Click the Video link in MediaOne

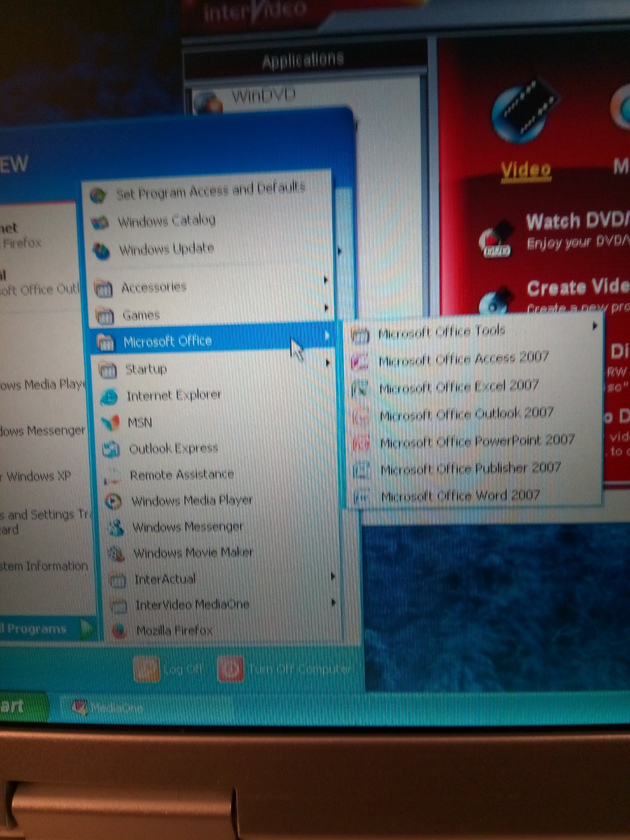[x=526, y=170]
